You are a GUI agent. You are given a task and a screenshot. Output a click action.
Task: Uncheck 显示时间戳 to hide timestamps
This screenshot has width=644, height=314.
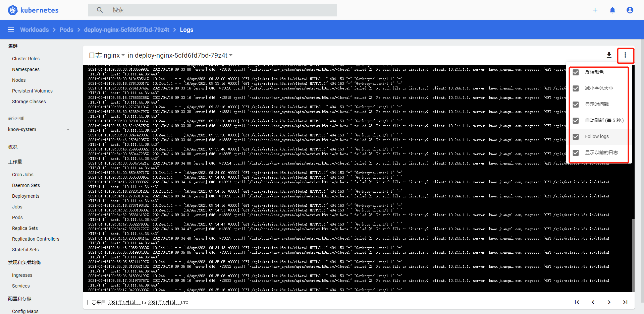point(576,104)
